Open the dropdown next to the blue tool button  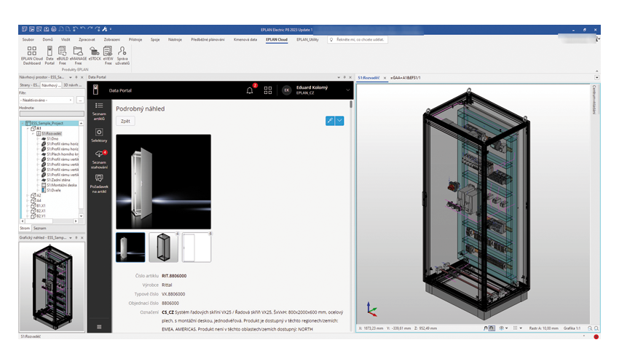pos(339,121)
